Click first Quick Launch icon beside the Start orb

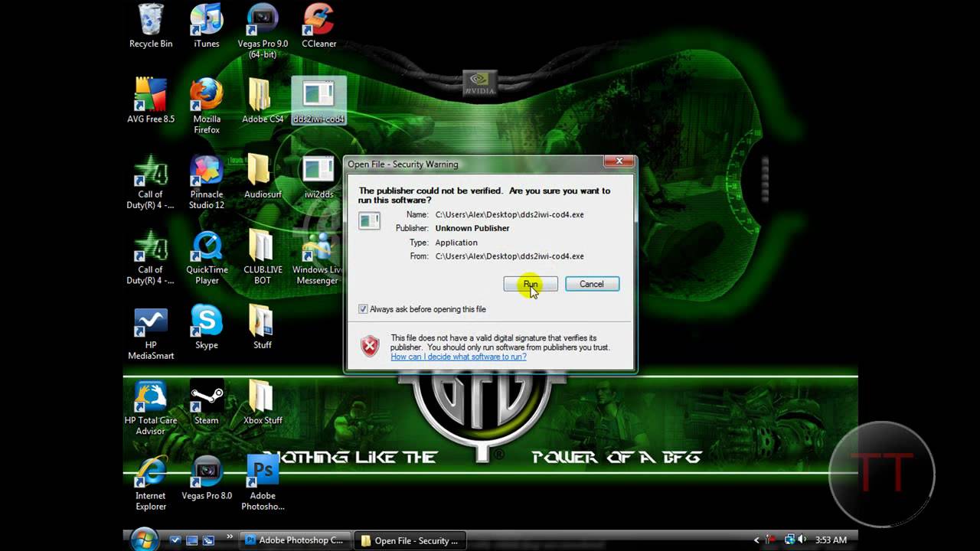point(175,540)
